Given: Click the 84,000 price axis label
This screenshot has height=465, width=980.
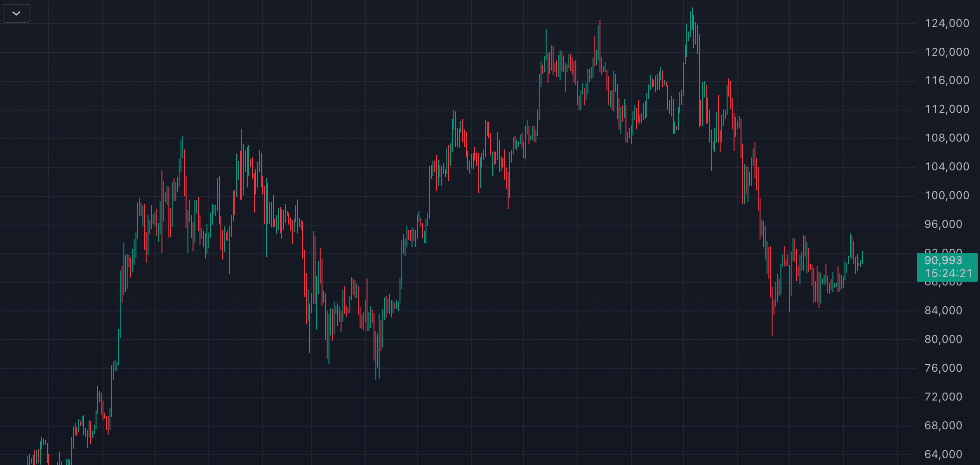Looking at the screenshot, I should coord(943,310).
